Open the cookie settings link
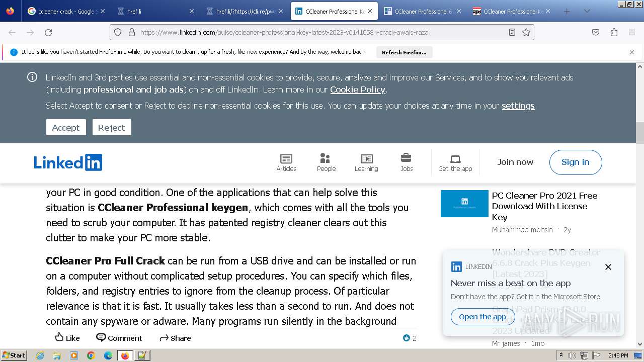 click(518, 106)
